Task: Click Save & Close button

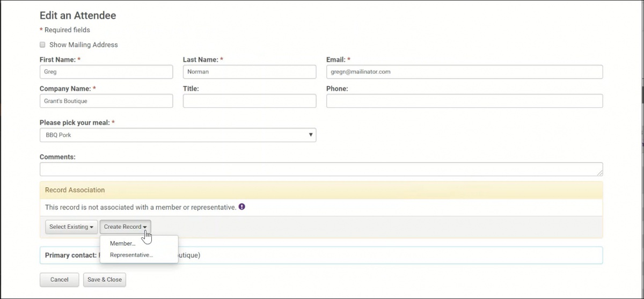Action: click(x=105, y=280)
